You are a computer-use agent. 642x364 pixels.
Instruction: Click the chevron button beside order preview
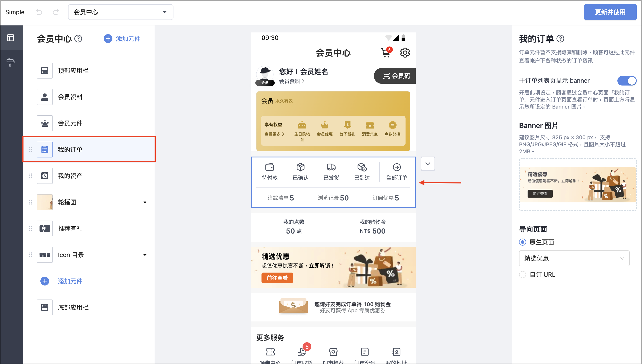[428, 164]
